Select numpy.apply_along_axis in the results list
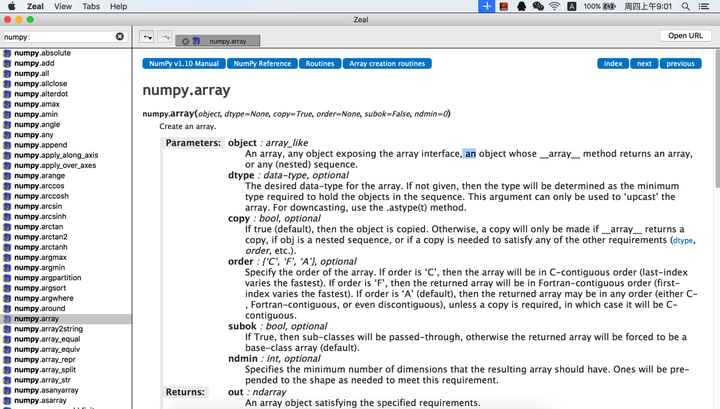This screenshot has width=720, height=409. coord(66,155)
